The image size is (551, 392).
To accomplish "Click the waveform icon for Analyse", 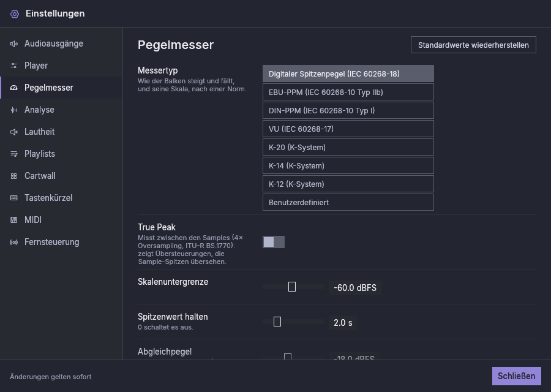I will [13, 110].
